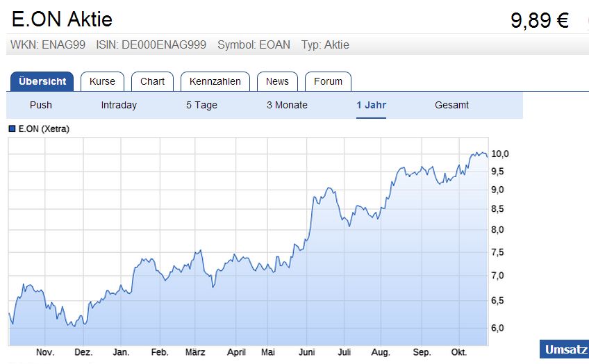Switch to the Kurse tab
Viewport: 589px width, 364px height.
pos(102,81)
